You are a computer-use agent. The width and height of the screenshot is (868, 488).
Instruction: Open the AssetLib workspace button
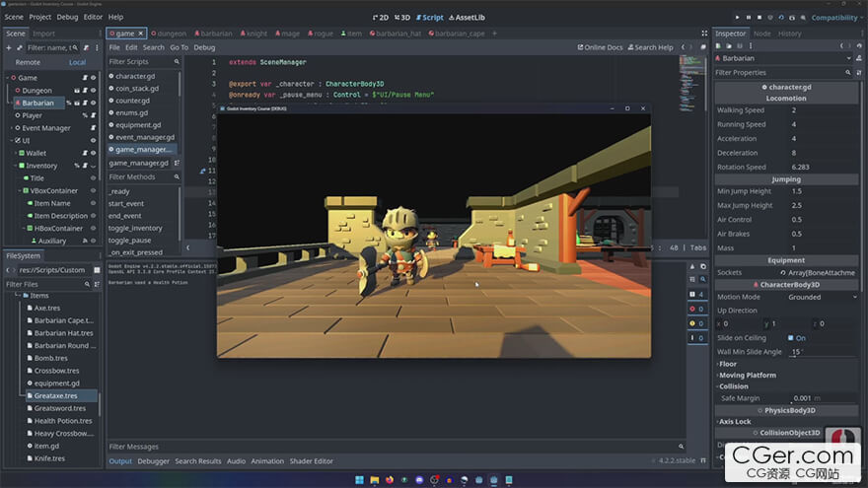point(467,18)
